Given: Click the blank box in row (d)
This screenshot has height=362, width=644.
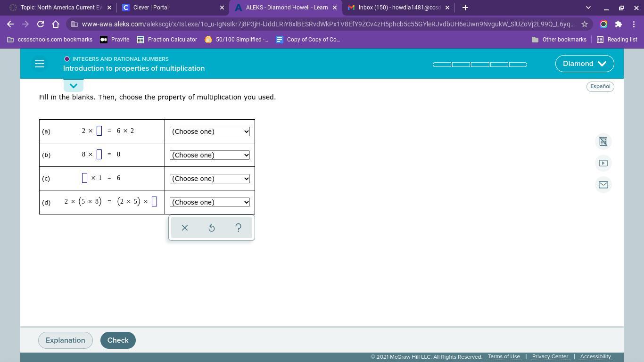Looking at the screenshot, I should click(154, 202).
